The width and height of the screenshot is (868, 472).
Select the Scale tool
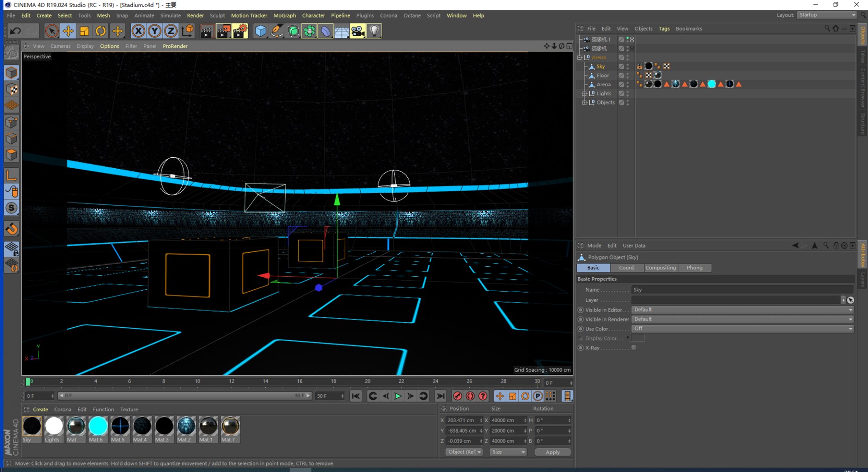(84, 31)
